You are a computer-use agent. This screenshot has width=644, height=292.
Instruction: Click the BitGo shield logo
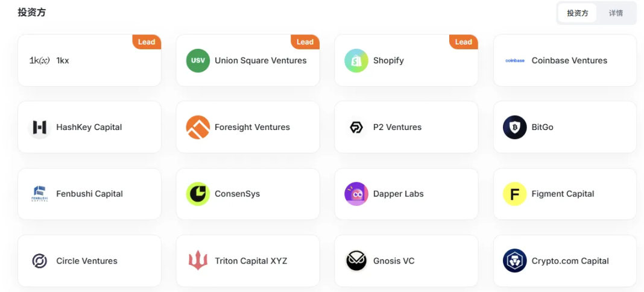(514, 128)
